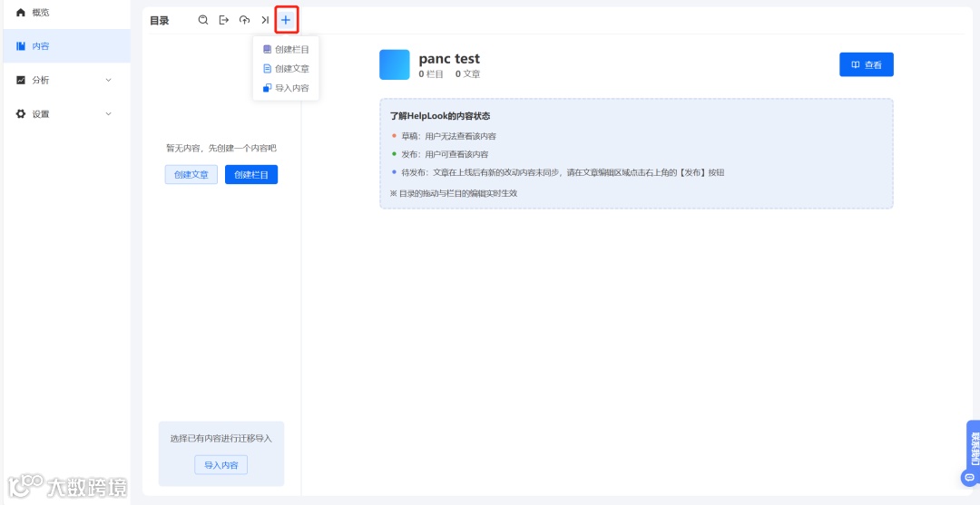
Task: Click the 目录 heading
Action: point(160,21)
